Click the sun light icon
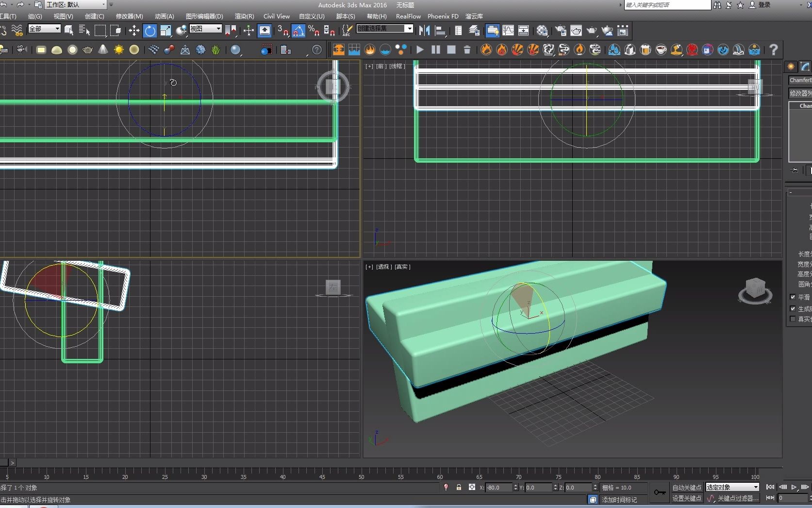Image resolution: width=812 pixels, height=508 pixels. [x=119, y=50]
